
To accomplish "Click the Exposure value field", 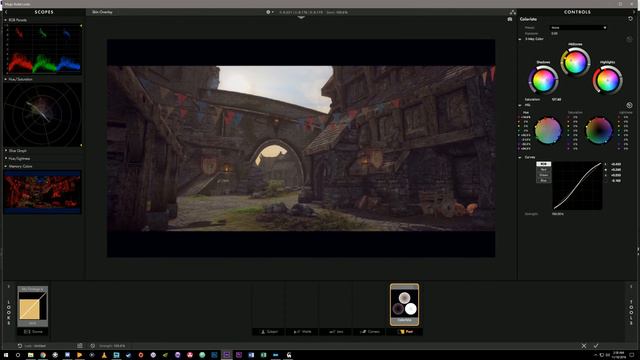I will click(x=555, y=33).
